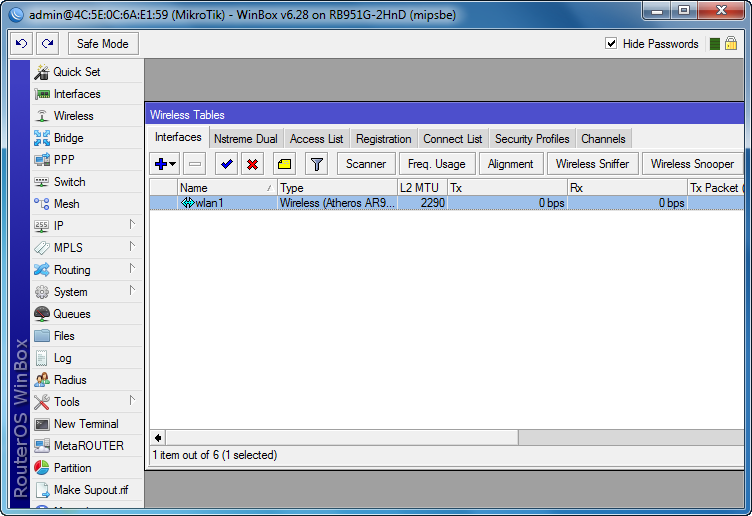
Task: Click the Scanner button
Action: (x=366, y=164)
